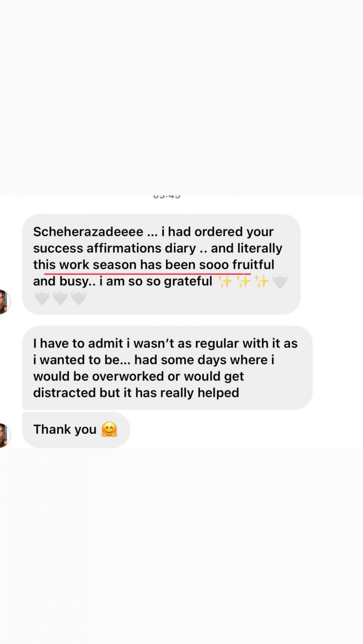Image resolution: width=363 pixels, height=644 pixels.
Task: Tap the last of the three sparkles emojis
Action: click(x=262, y=281)
